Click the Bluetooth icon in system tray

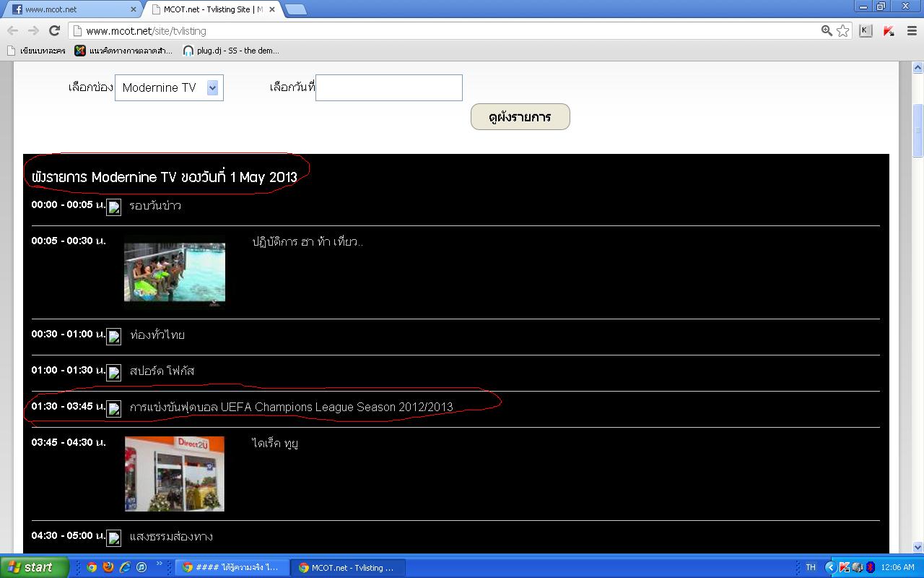[871, 567]
